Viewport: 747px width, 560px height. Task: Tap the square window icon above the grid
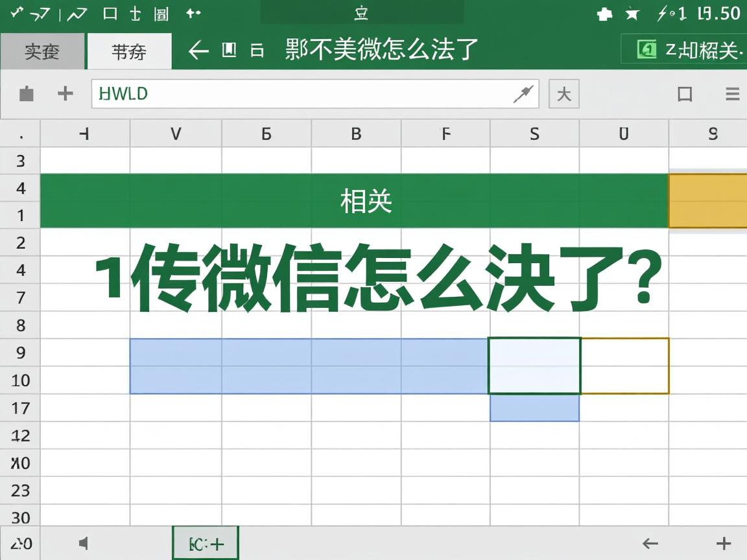coord(684,94)
